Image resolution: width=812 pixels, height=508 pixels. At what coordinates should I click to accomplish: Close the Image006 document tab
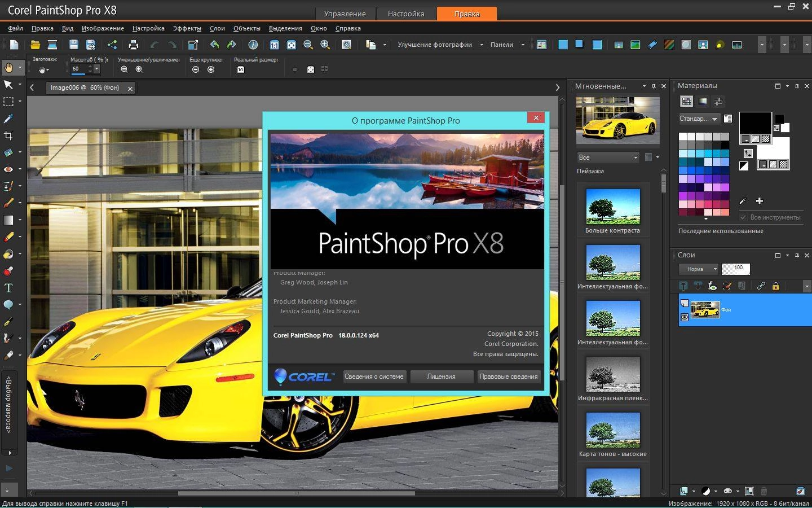click(x=130, y=89)
